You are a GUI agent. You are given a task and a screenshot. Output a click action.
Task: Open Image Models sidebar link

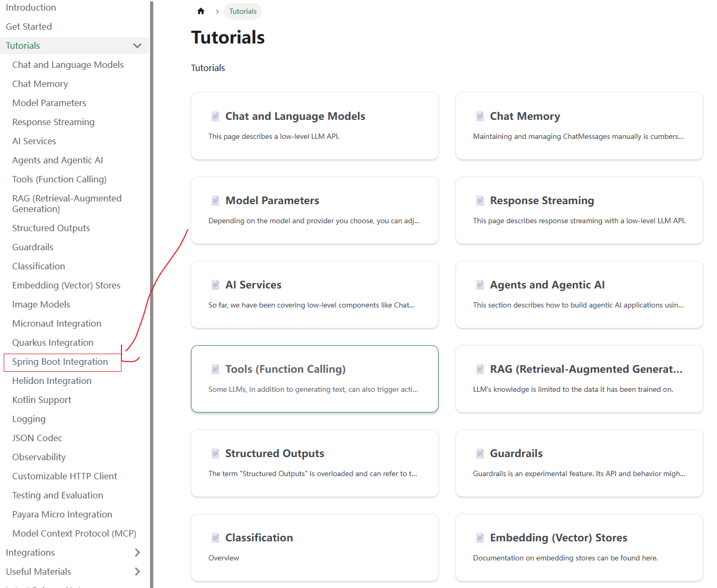pos(41,304)
